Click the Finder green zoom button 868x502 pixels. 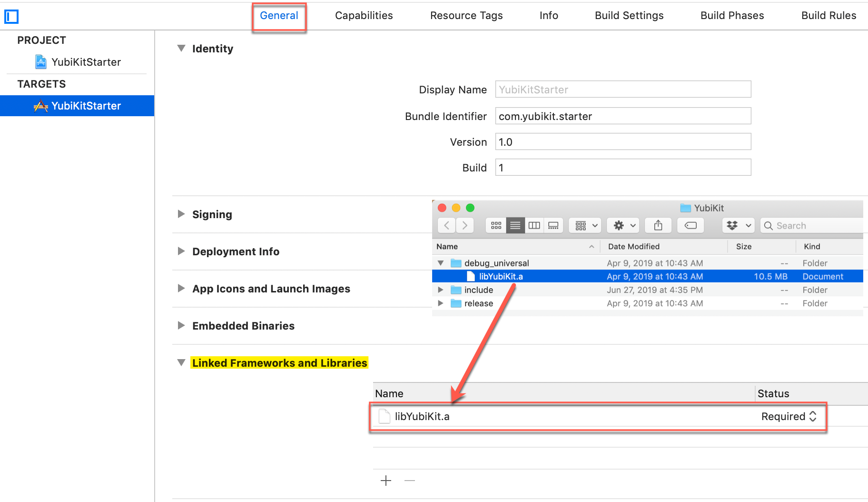tap(470, 208)
